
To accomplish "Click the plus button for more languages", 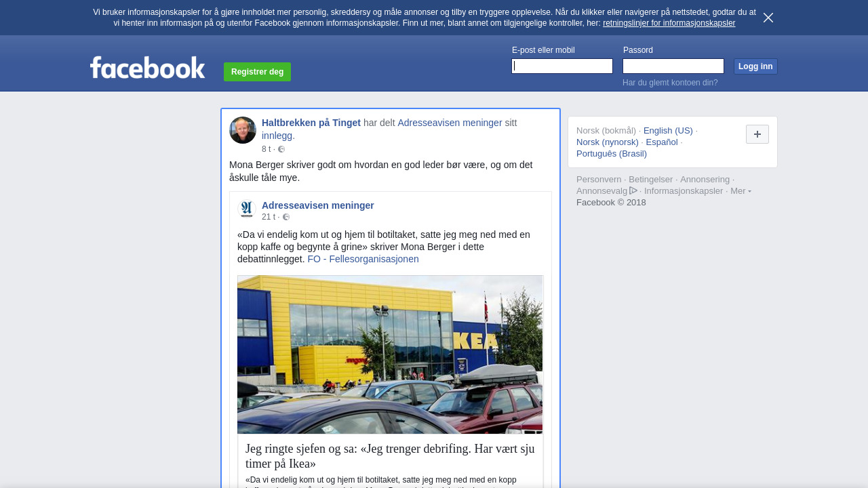I will [x=757, y=134].
